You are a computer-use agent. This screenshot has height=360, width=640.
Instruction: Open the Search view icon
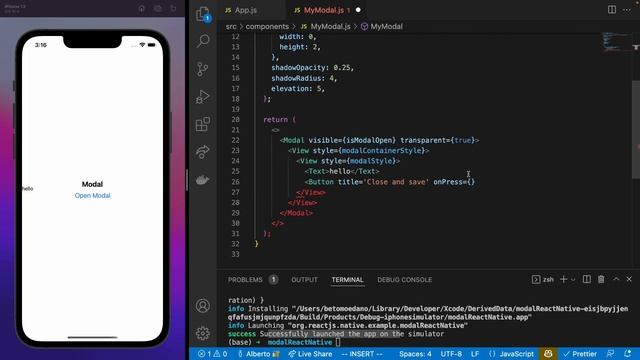pos(203,41)
